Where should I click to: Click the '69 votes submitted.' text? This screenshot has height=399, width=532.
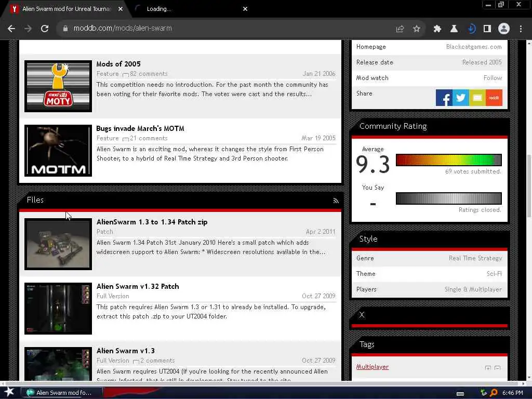pos(473,171)
